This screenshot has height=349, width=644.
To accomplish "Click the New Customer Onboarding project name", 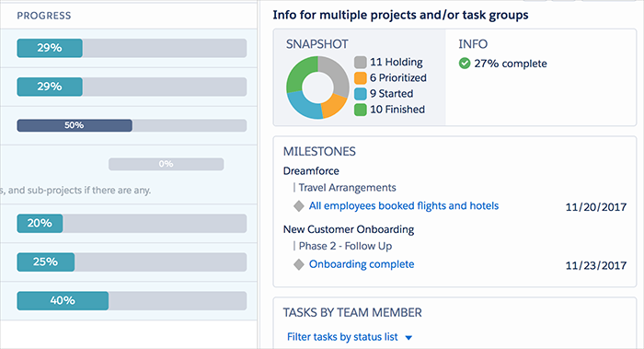I will [x=349, y=229].
